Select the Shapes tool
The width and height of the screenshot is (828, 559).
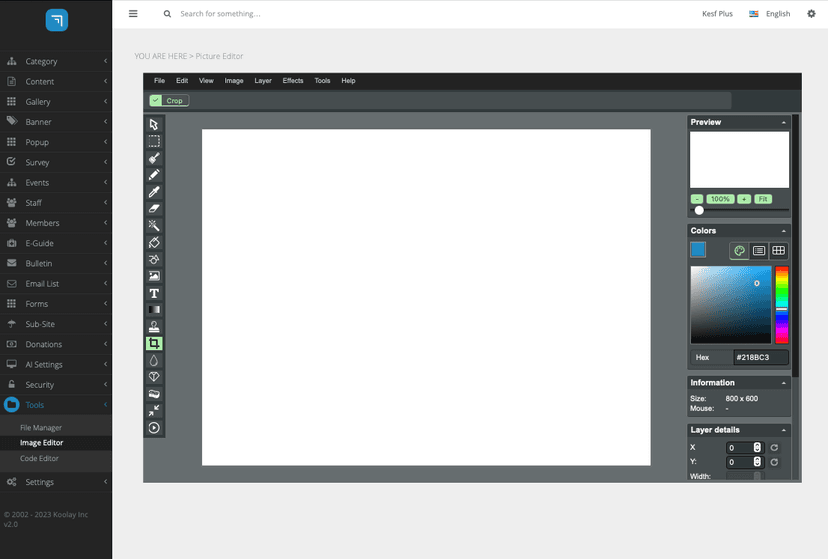pyautogui.click(x=154, y=259)
